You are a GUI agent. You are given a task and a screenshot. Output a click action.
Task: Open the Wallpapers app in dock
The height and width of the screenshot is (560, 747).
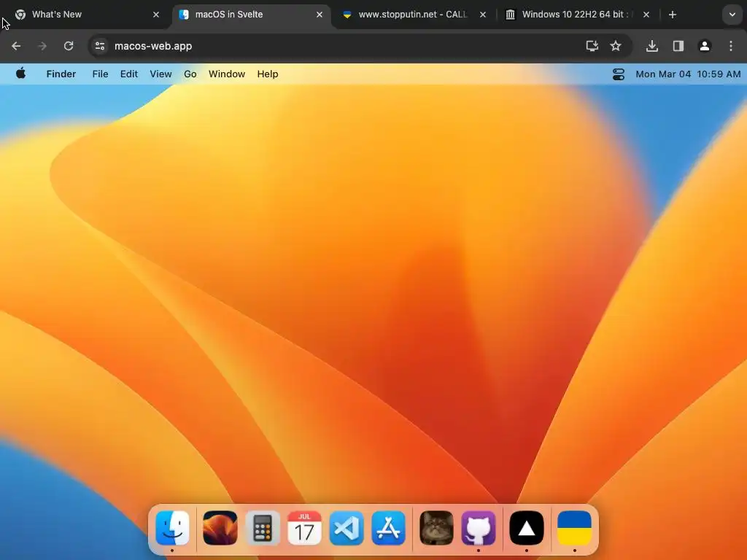pyautogui.click(x=220, y=528)
